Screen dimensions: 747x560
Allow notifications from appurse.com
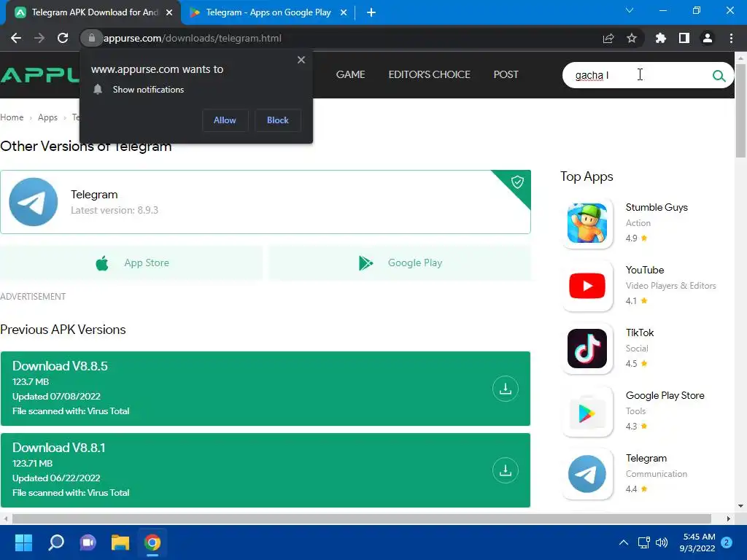tap(225, 120)
